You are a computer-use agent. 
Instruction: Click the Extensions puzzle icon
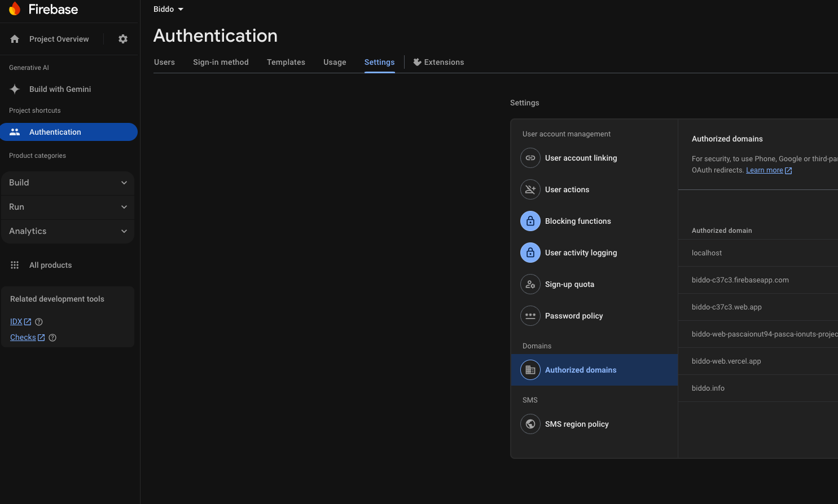click(418, 62)
